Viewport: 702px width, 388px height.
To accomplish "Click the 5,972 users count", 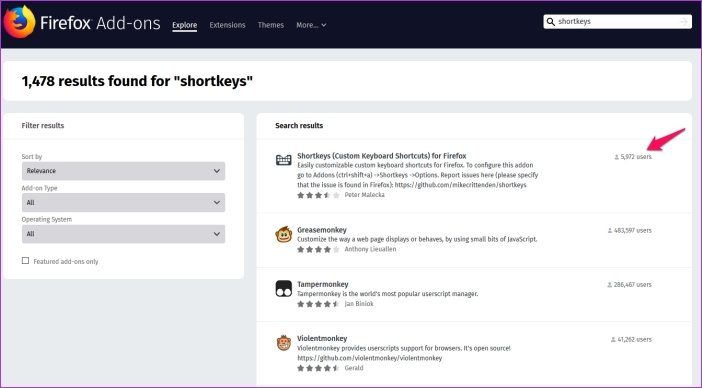I will 636,157.
